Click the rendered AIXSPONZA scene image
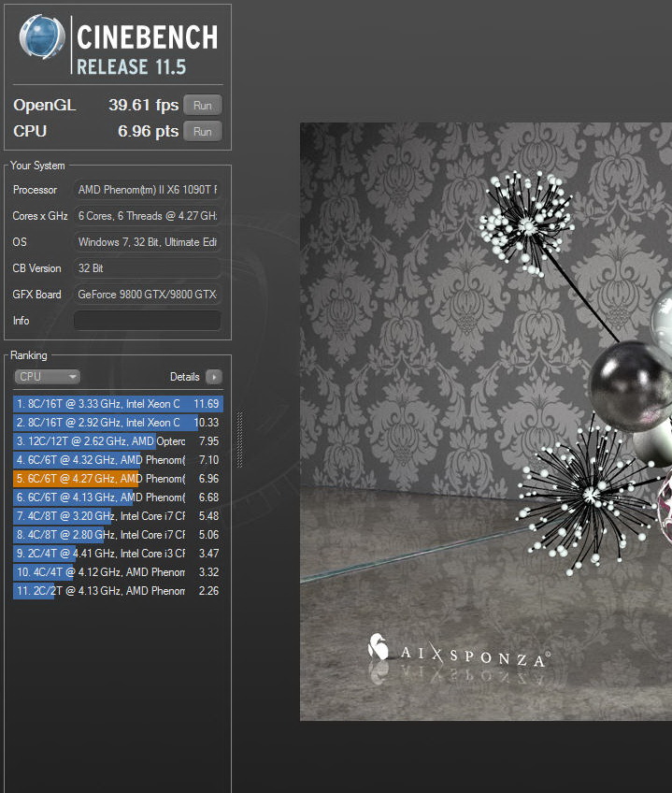 pyautogui.click(x=486, y=421)
